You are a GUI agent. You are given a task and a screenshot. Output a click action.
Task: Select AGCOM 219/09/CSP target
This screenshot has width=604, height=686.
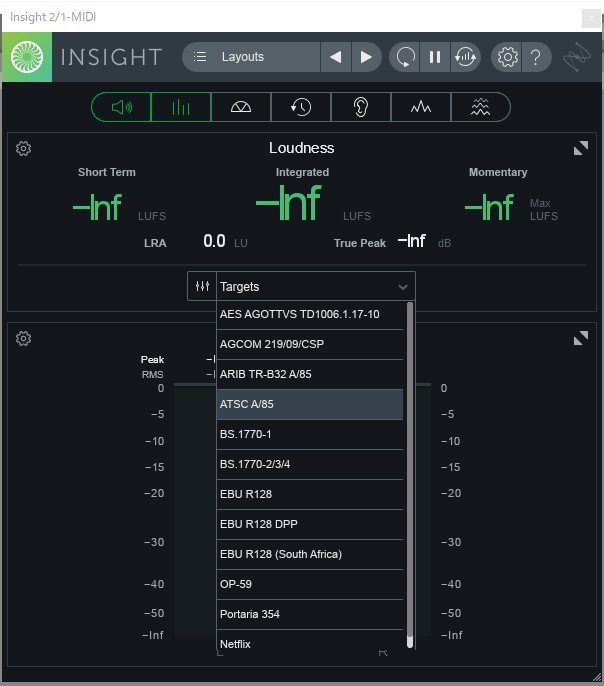[310, 344]
